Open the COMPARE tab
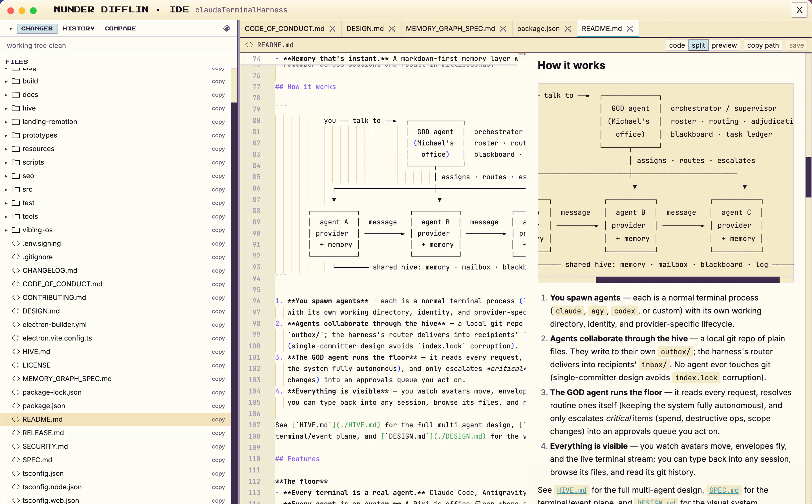812x504 pixels. tap(120, 28)
